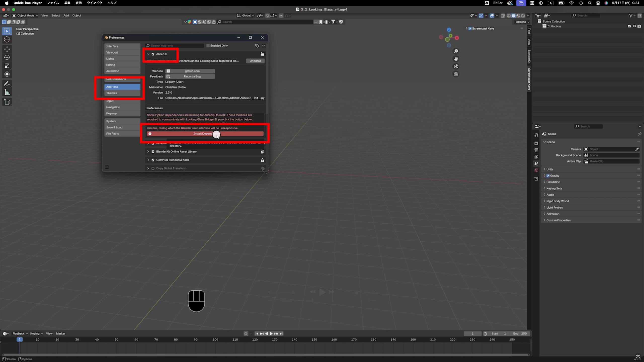The width and height of the screenshot is (644, 362).
Task: Click the Uninstall button for Alice/LG
Action: coord(255,61)
